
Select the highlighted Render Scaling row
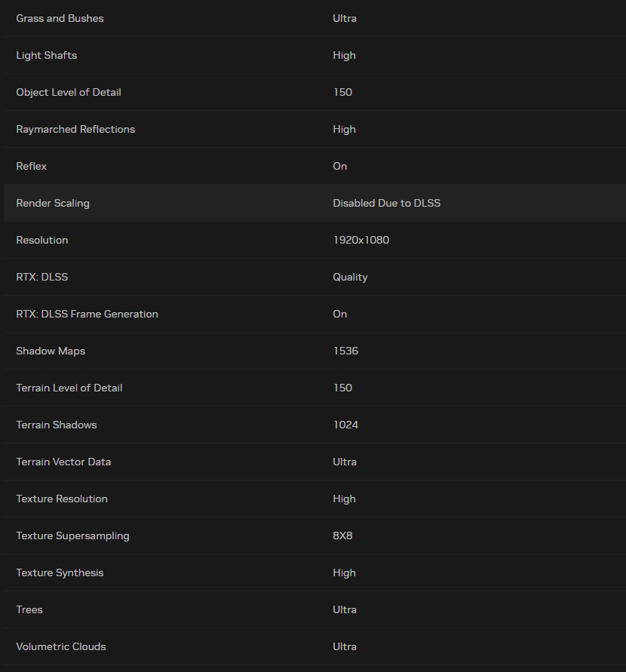[315, 203]
